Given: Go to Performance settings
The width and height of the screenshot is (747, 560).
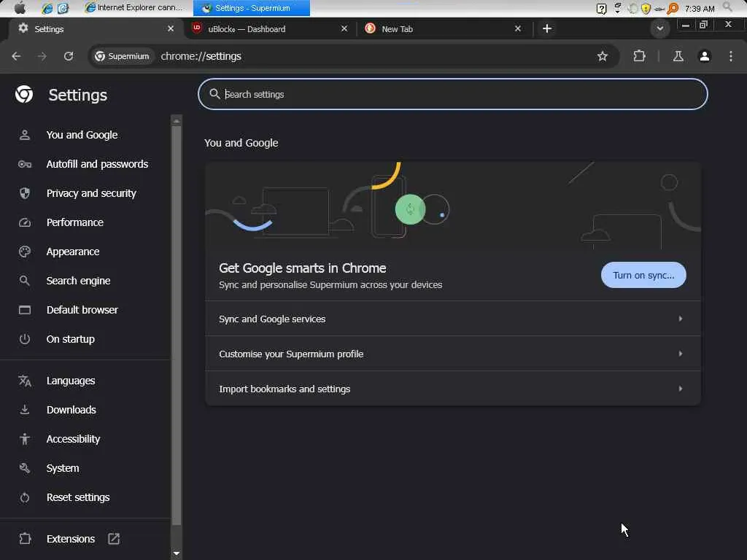Looking at the screenshot, I should tap(75, 222).
